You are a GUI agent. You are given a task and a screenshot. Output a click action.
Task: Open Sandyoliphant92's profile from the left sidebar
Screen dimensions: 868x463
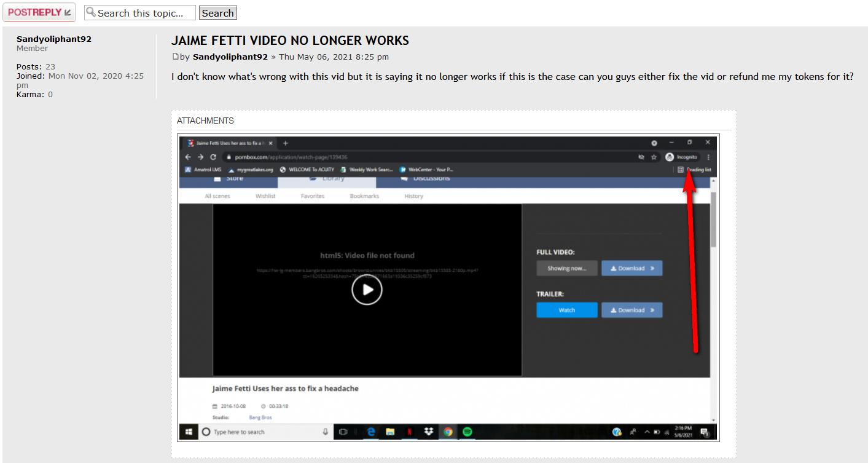point(54,39)
